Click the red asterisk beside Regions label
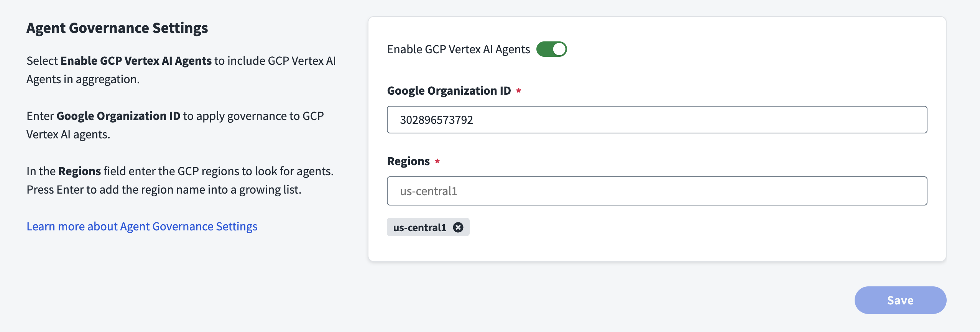Viewport: 980px width, 332px height. click(x=437, y=161)
